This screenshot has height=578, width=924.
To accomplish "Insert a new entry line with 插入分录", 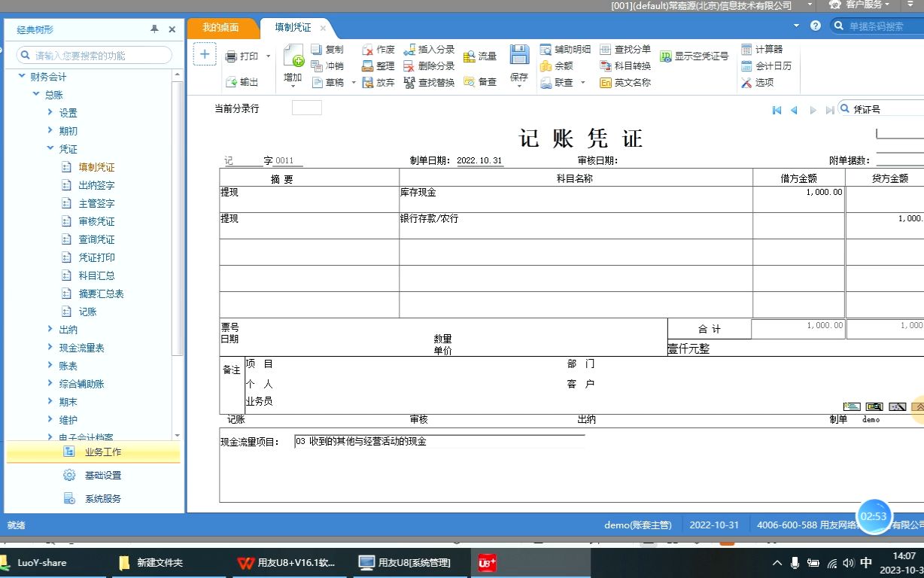I will point(430,48).
